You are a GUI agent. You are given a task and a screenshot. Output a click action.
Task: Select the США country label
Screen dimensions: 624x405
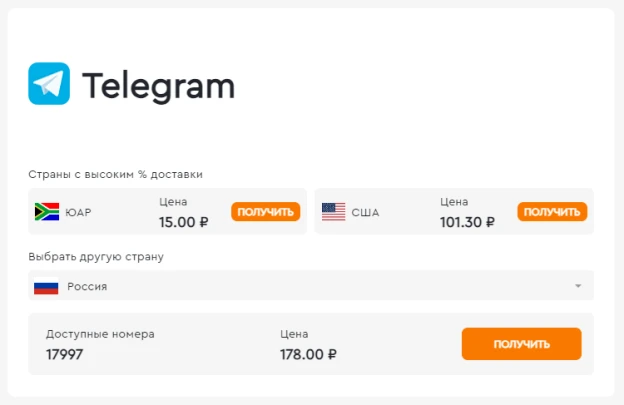tap(365, 212)
